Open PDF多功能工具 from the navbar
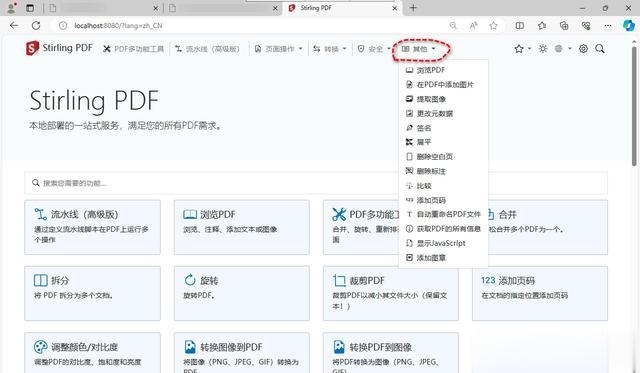The image size is (640, 373). pos(133,49)
